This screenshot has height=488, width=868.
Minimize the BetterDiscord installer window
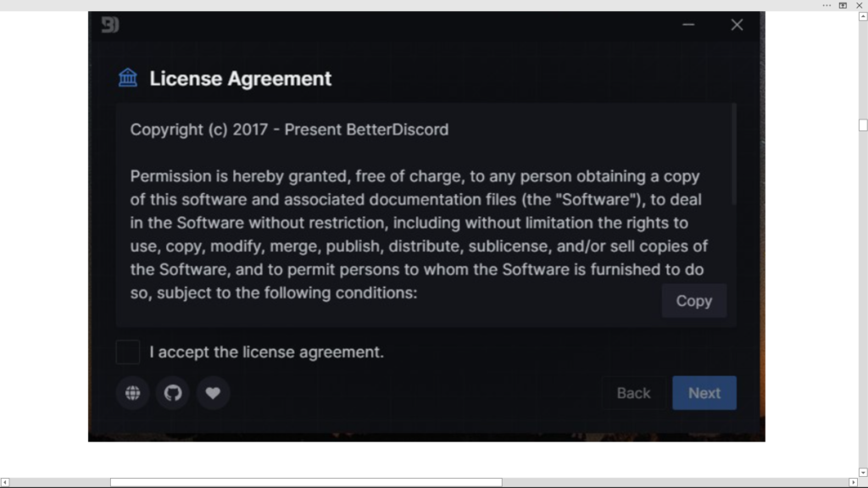pos(688,25)
